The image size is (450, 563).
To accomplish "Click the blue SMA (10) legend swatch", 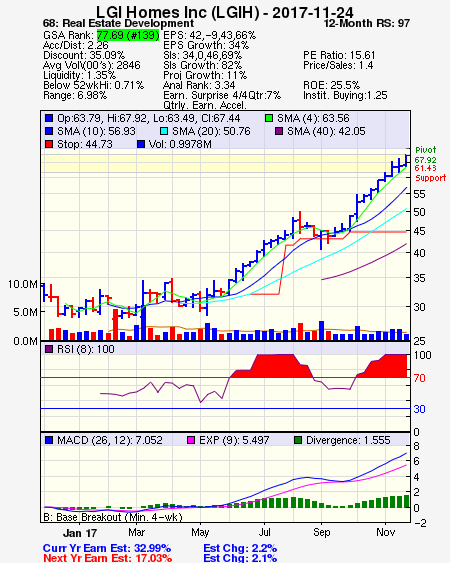I will [49, 131].
